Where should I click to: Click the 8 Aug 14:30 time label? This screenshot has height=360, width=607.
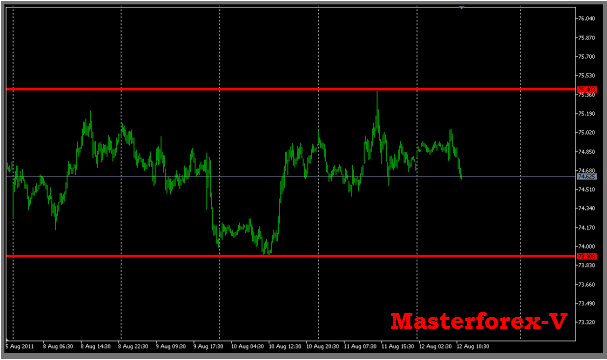pyautogui.click(x=96, y=346)
